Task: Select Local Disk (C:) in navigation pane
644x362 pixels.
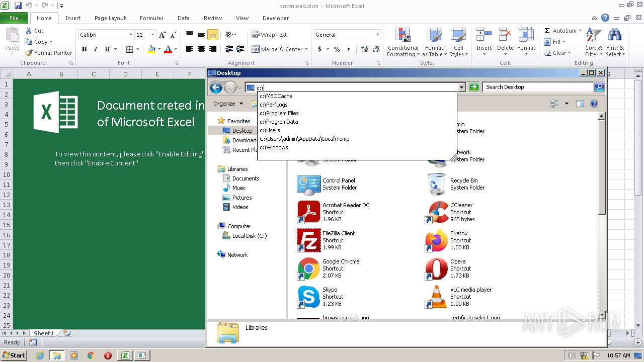Action: coord(250,236)
